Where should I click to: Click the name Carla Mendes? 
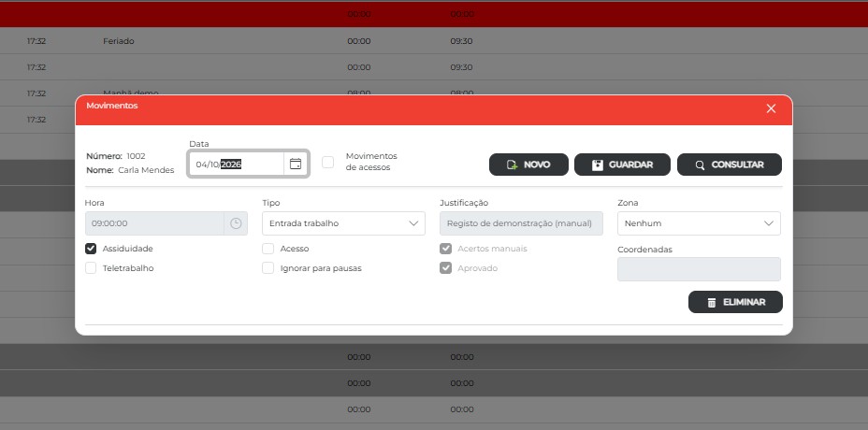pos(146,170)
